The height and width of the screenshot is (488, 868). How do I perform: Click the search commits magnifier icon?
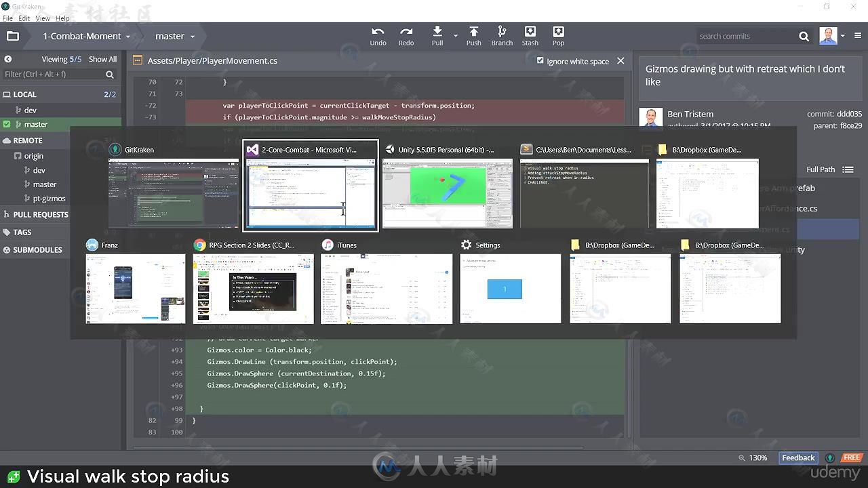coord(804,37)
